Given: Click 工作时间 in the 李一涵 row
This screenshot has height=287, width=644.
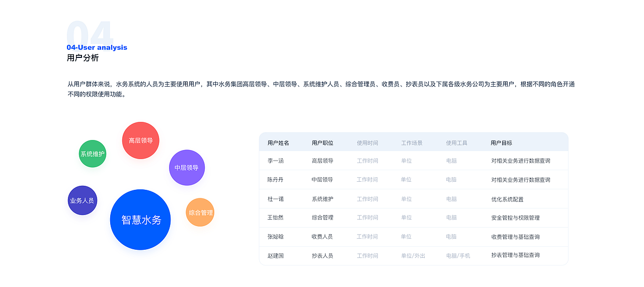Looking at the screenshot, I should [367, 161].
